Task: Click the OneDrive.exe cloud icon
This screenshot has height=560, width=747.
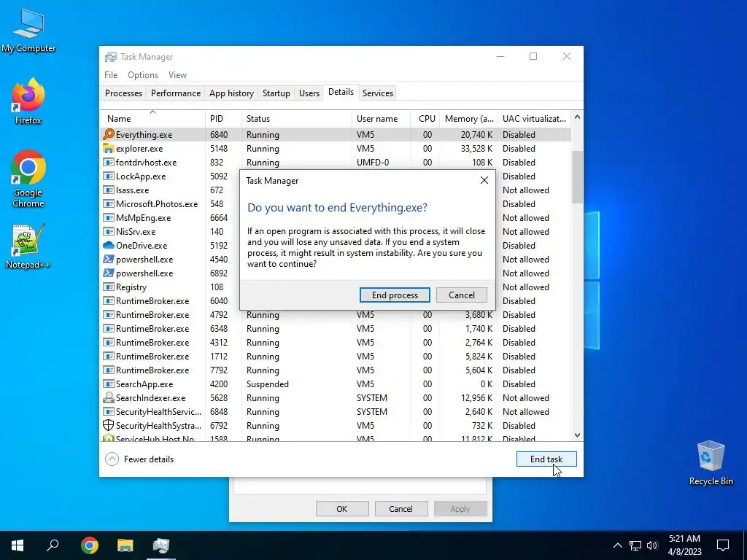Action: tap(109, 246)
